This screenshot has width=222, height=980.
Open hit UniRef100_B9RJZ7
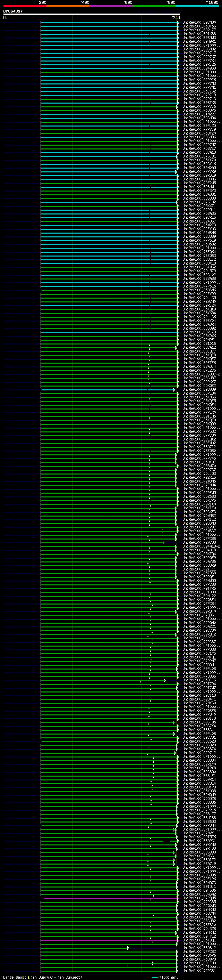[x=199, y=30]
